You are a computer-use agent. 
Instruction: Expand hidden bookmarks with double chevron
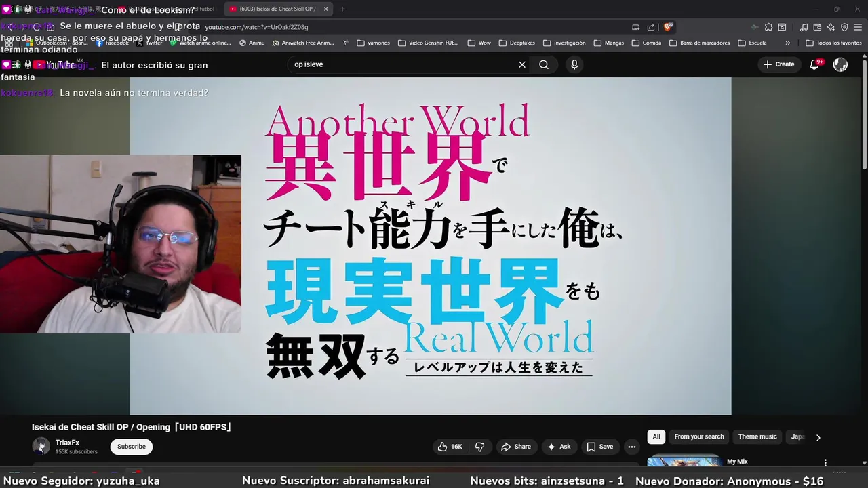coord(787,43)
